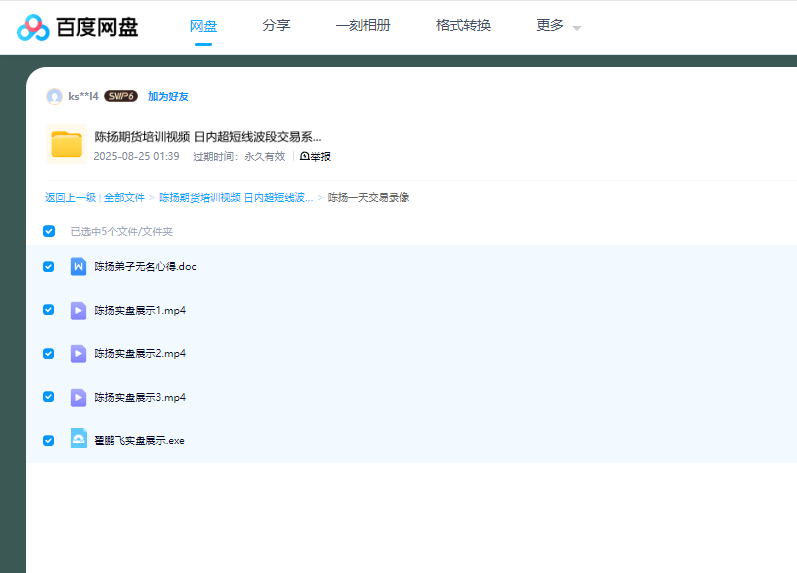The image size is (797, 573).
Task: Open file 陈扬实盘展示1.mp4
Action: [140, 310]
